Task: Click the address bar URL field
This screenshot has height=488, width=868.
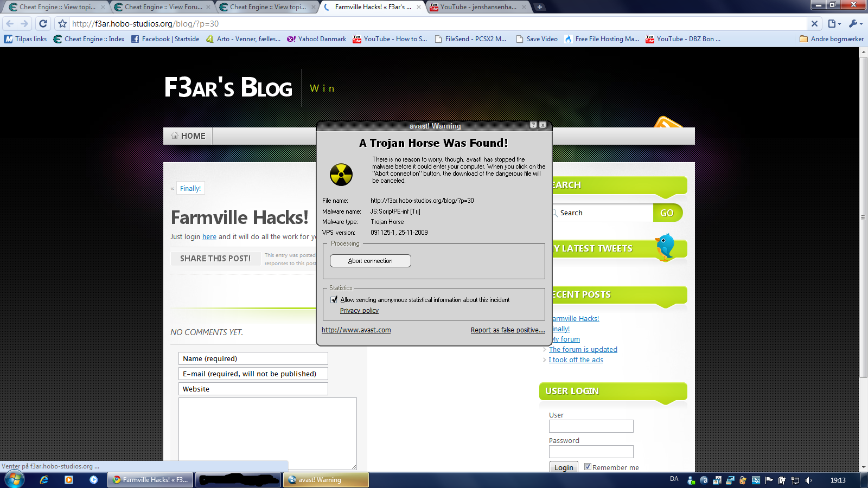Action: pos(437,24)
